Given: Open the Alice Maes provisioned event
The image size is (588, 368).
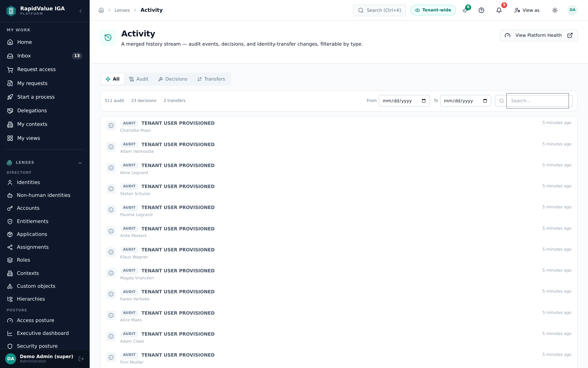Looking at the screenshot, I should (339, 316).
